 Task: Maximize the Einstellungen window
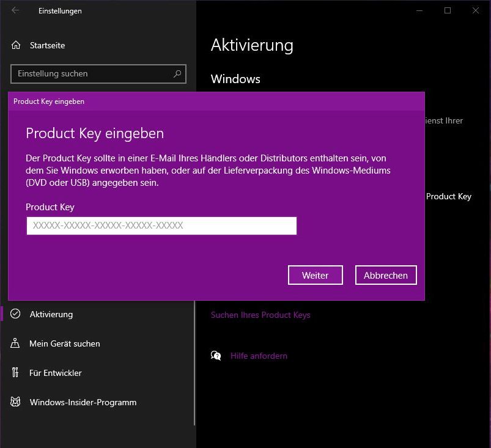pyautogui.click(x=448, y=10)
